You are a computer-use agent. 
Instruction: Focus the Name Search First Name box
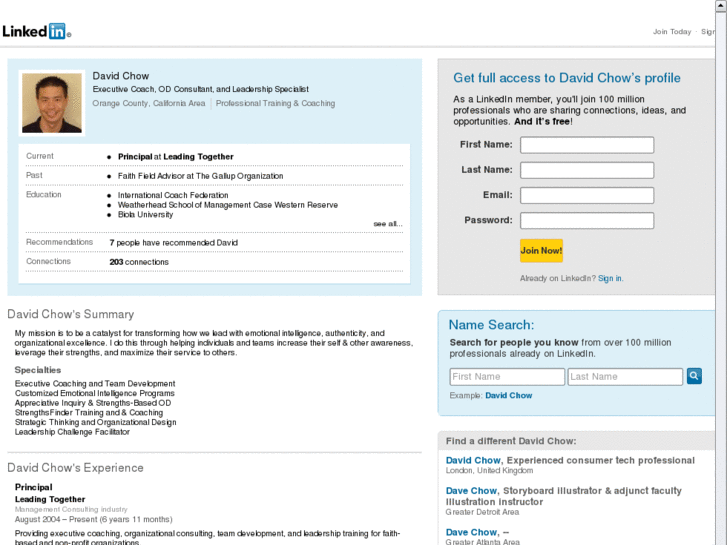click(507, 377)
